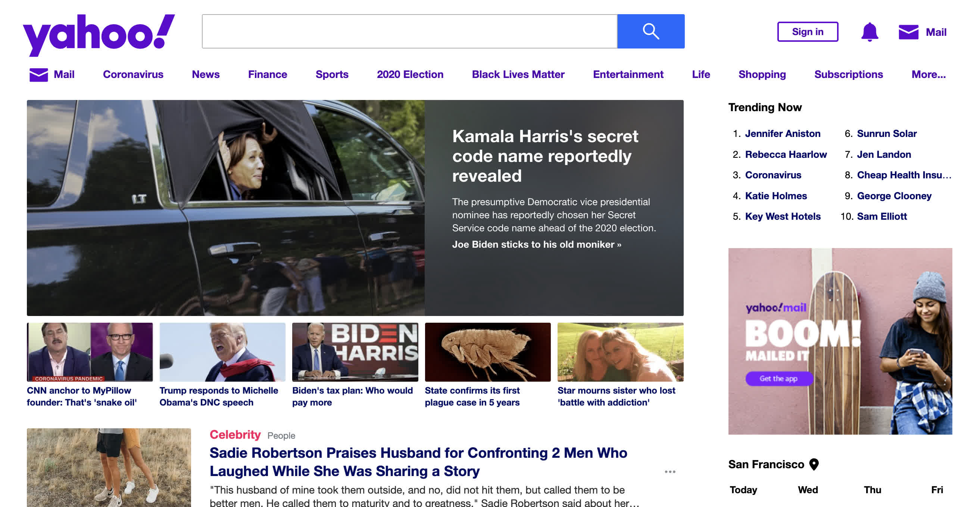The width and height of the screenshot is (980, 507).
Task: Open the Sadie Robertson article image
Action: coord(109,467)
